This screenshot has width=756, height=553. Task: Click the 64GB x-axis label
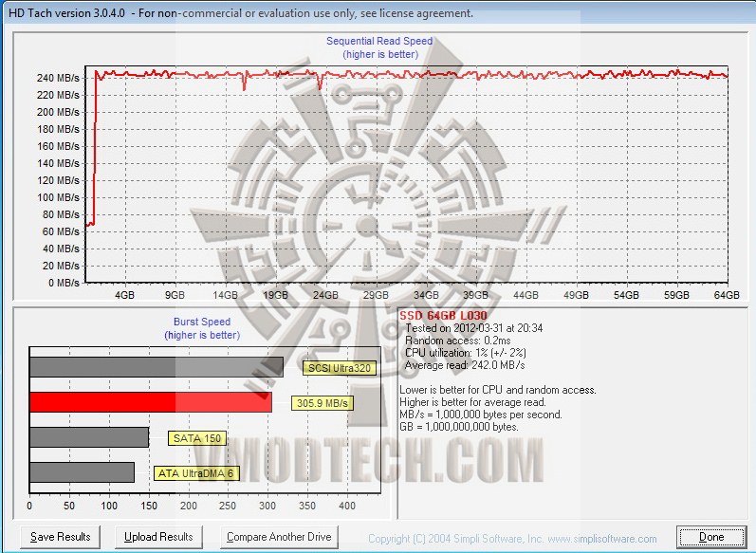727,295
